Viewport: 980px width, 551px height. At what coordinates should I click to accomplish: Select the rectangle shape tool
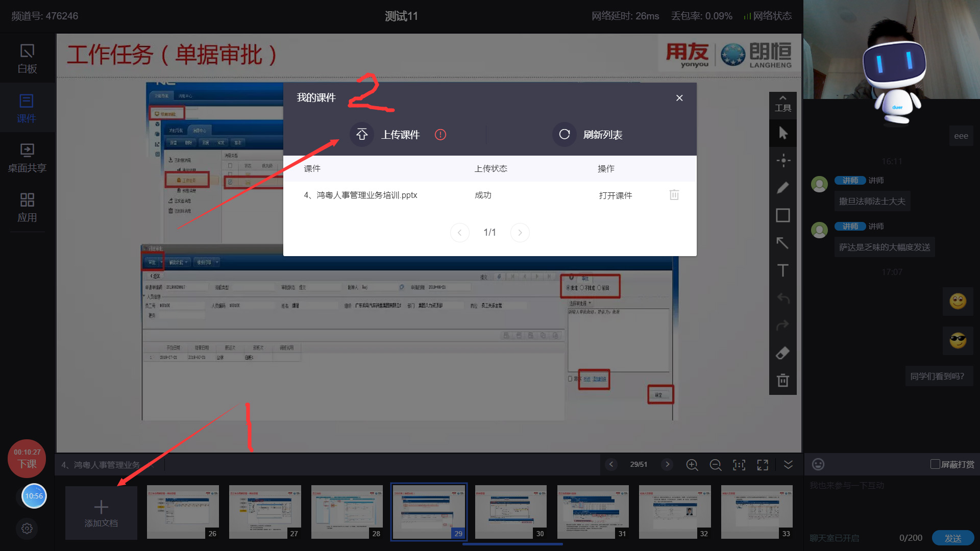click(782, 215)
